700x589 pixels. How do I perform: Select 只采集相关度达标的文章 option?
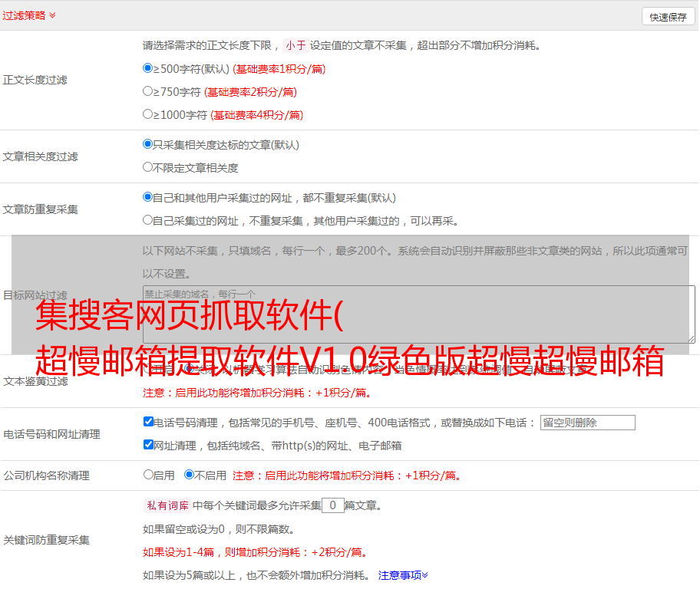click(148, 144)
